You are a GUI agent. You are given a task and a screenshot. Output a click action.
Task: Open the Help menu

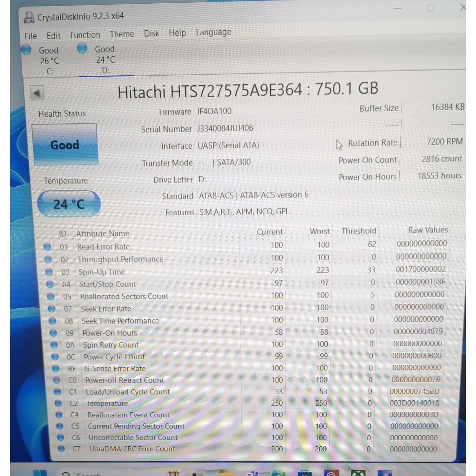[x=177, y=33]
